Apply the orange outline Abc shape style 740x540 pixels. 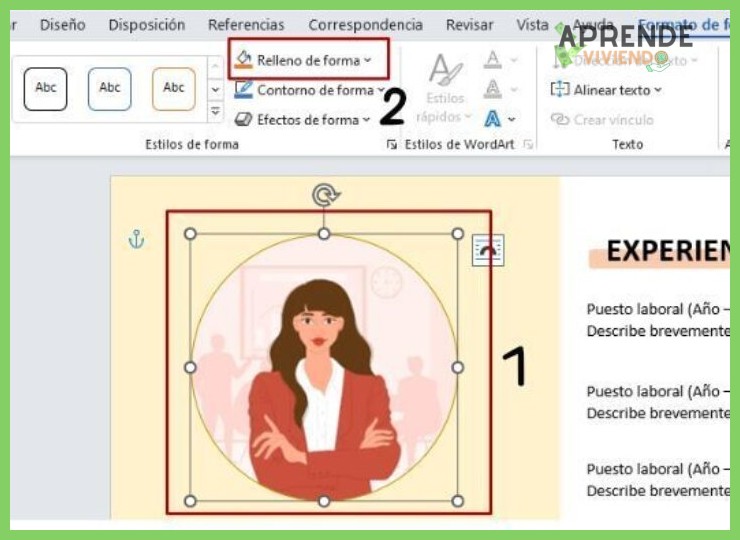(174, 89)
